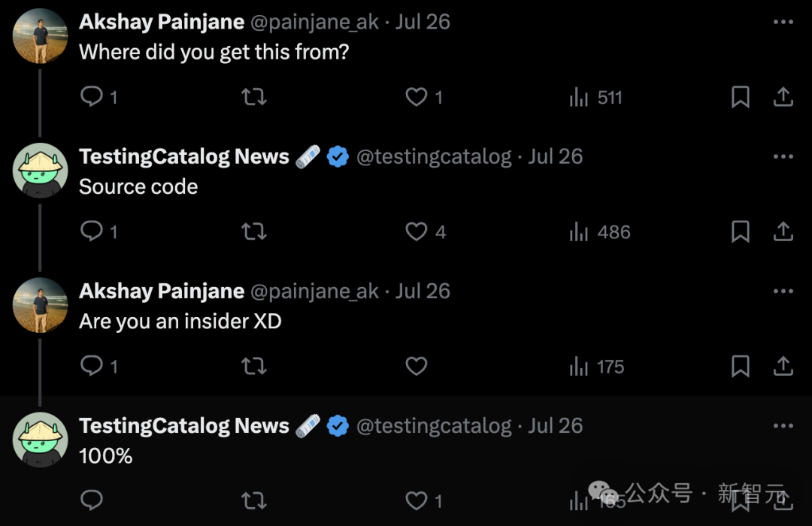
Task: View analytics showing 175 views
Action: (598, 366)
